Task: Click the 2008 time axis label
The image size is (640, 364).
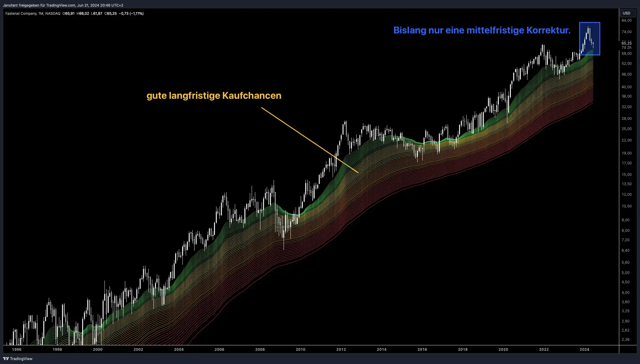Action: click(x=260, y=350)
